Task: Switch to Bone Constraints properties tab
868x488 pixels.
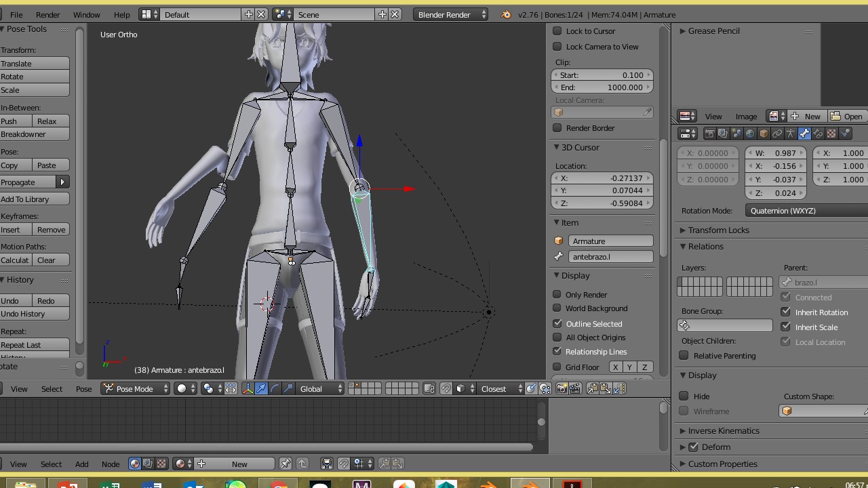Action: click(818, 134)
